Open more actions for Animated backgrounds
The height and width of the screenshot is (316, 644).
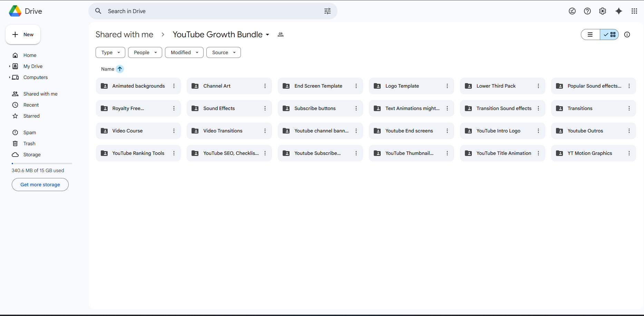174,86
